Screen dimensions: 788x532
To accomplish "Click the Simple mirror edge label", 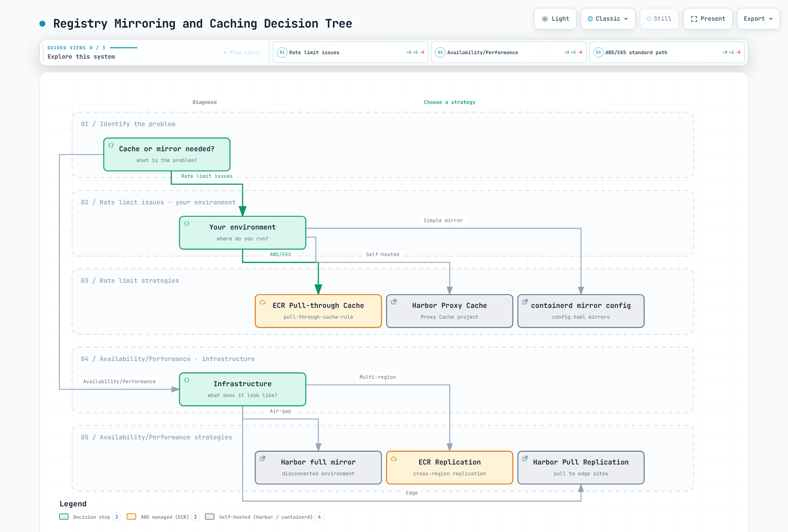I will (x=443, y=220).
